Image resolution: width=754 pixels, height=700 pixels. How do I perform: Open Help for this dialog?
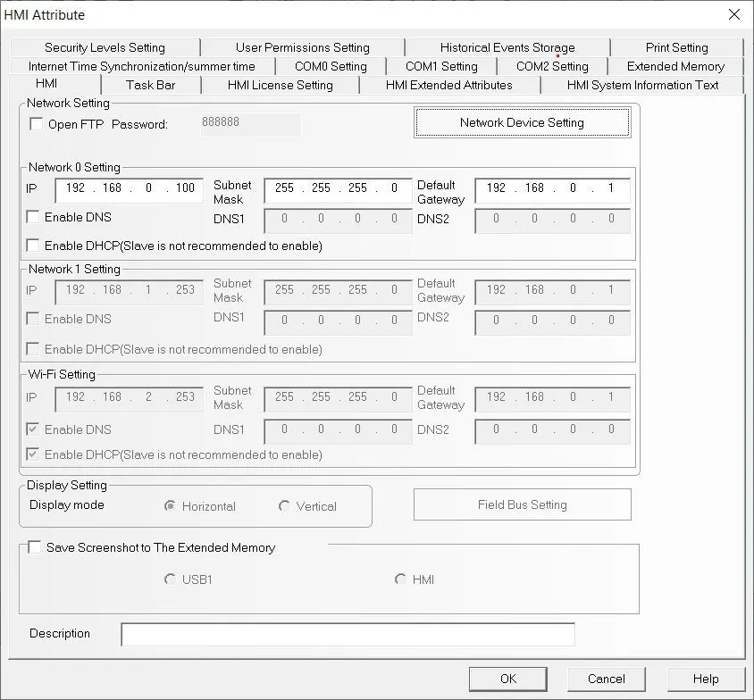(706, 679)
